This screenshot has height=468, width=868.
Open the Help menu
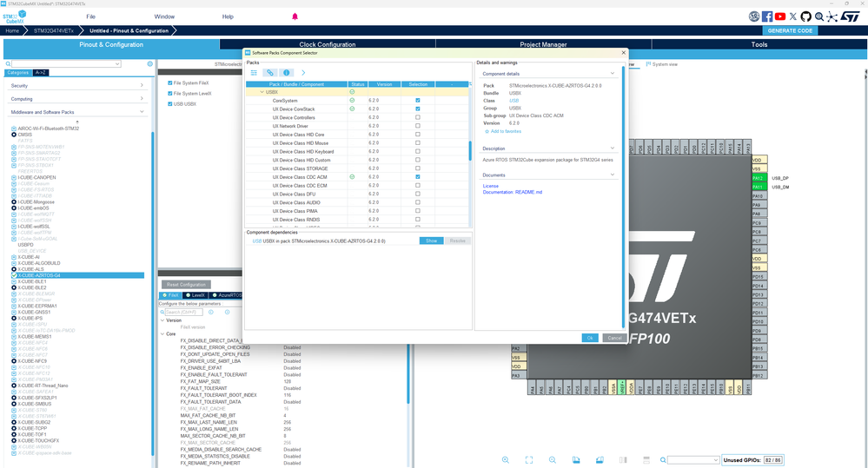point(228,16)
